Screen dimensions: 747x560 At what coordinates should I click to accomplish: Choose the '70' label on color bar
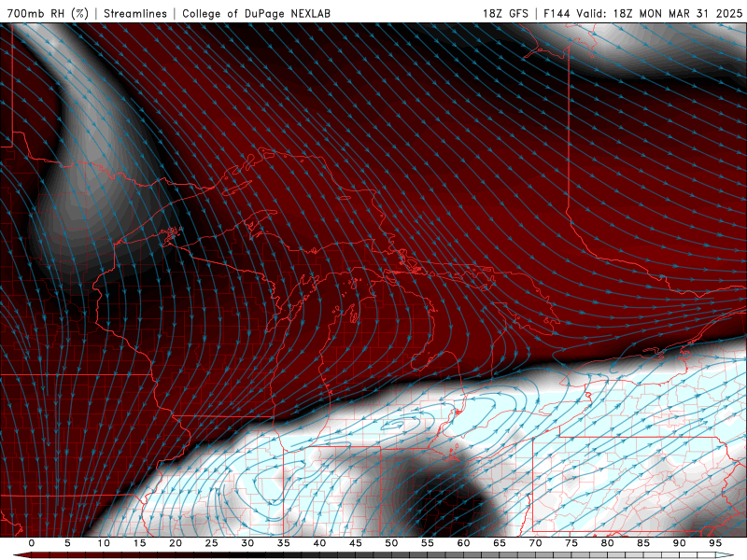coord(535,543)
